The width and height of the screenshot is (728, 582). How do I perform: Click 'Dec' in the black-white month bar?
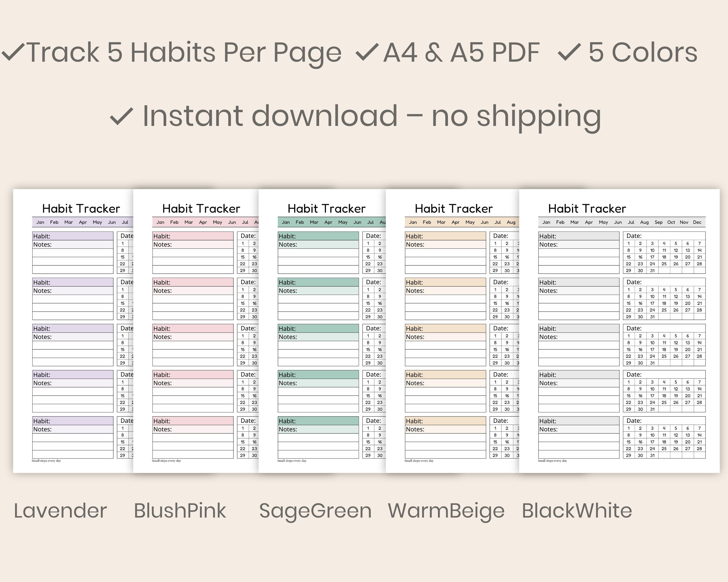(697, 222)
